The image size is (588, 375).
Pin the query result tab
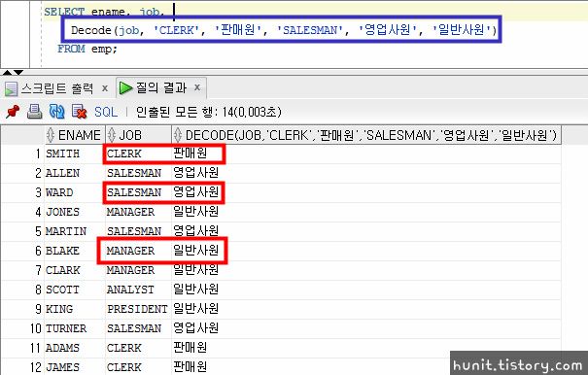[13, 112]
